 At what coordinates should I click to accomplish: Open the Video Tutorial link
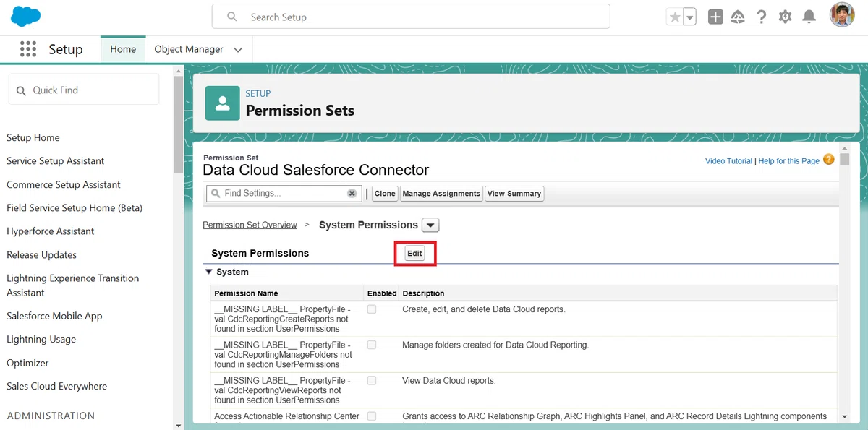(x=728, y=161)
